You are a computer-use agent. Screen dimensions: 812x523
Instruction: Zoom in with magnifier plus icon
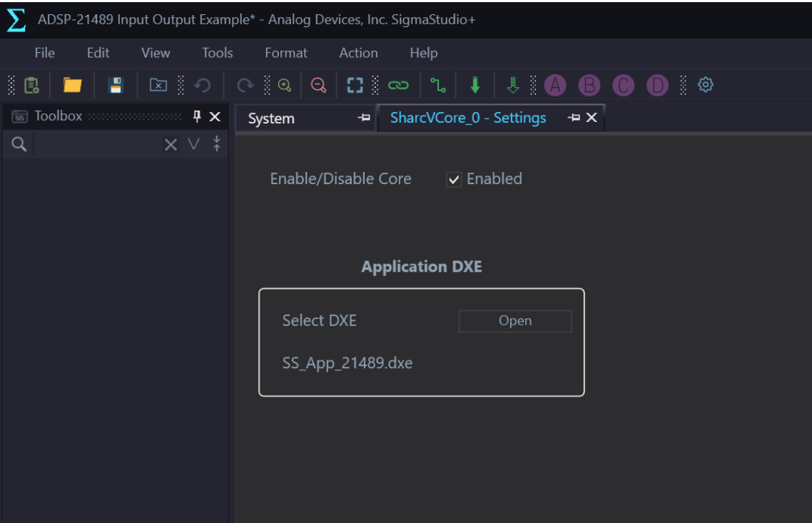point(284,85)
